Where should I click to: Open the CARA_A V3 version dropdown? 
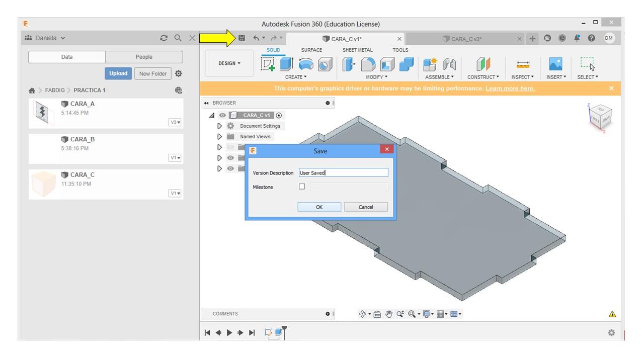coord(175,122)
